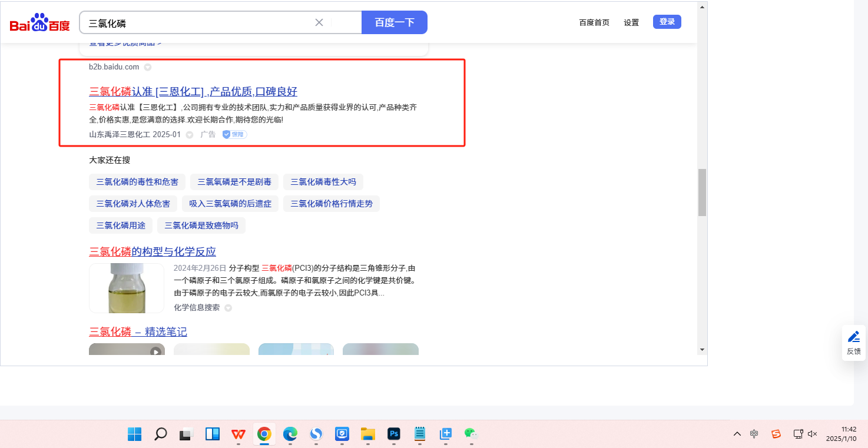The image size is (868, 448).
Task: Open WeChat from the taskbar
Action: pos(470,434)
